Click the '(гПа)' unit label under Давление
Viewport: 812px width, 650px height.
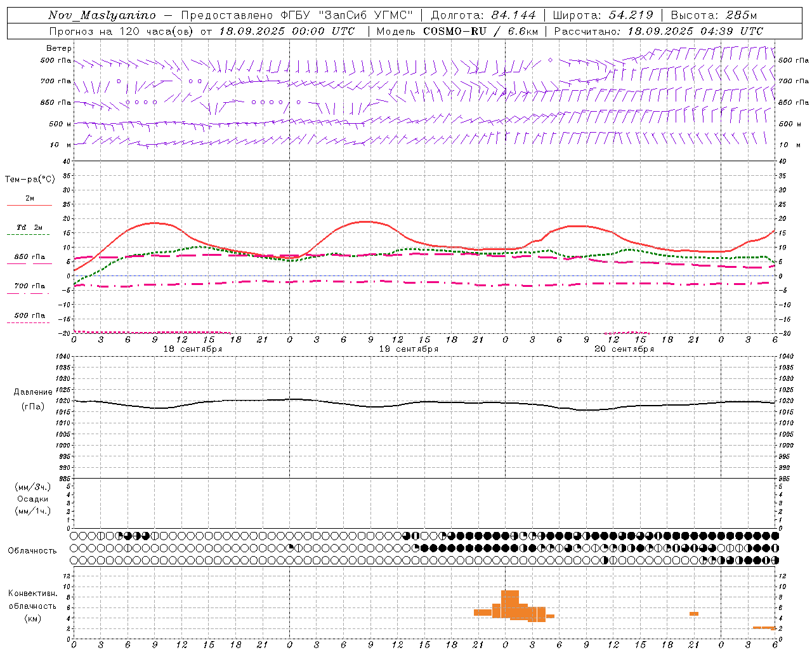[x=32, y=406]
